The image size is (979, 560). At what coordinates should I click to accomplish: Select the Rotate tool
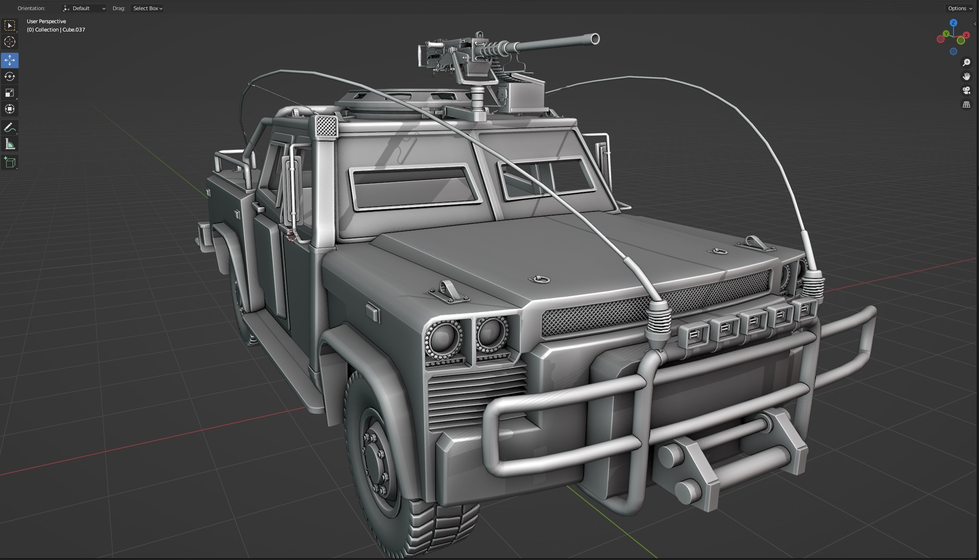[x=9, y=77]
